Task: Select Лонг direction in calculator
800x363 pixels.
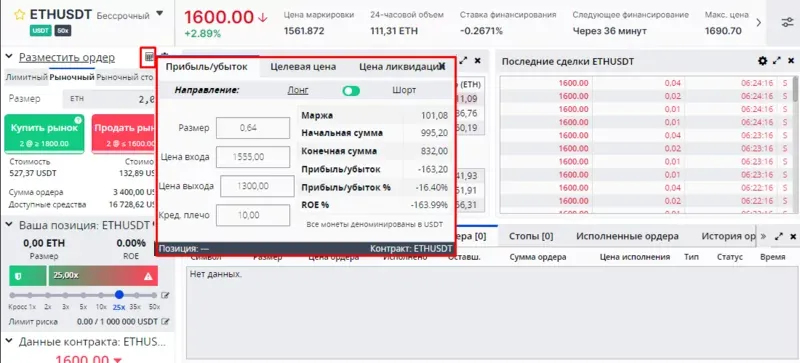Action: (x=298, y=90)
